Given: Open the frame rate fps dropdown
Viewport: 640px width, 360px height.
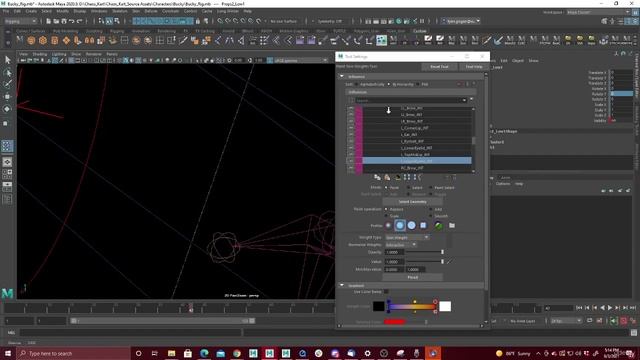Looking at the screenshot, I should pyautogui.click(x=566, y=321).
